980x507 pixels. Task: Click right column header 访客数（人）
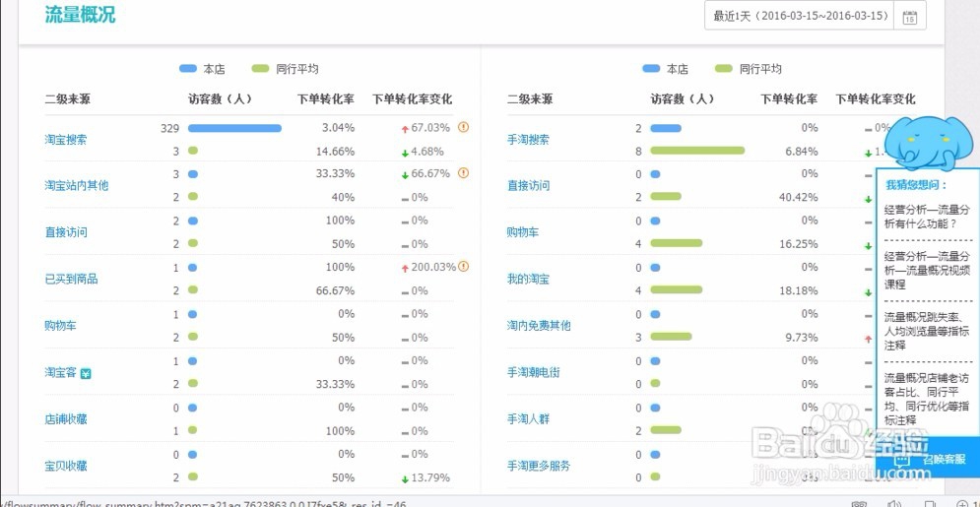click(683, 99)
